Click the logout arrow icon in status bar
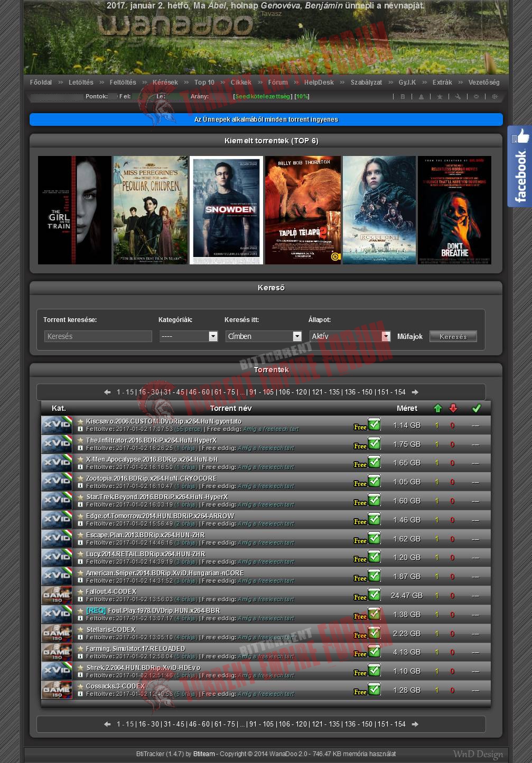532x763 pixels. point(495,97)
